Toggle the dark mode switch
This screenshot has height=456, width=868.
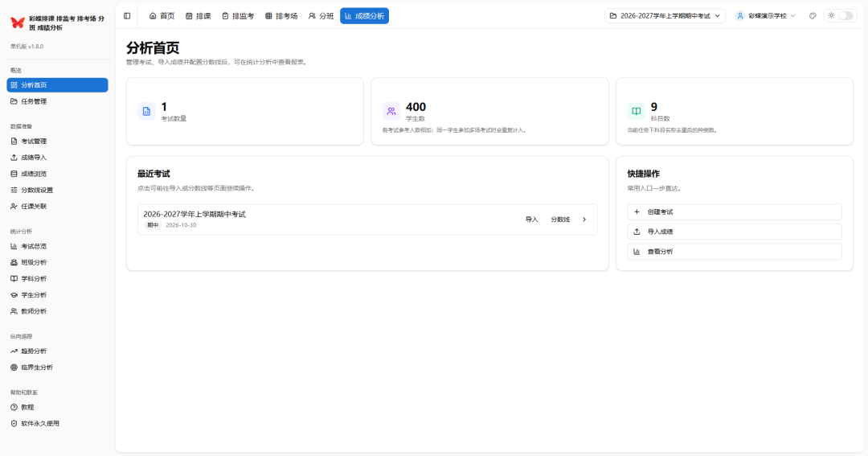coord(845,16)
